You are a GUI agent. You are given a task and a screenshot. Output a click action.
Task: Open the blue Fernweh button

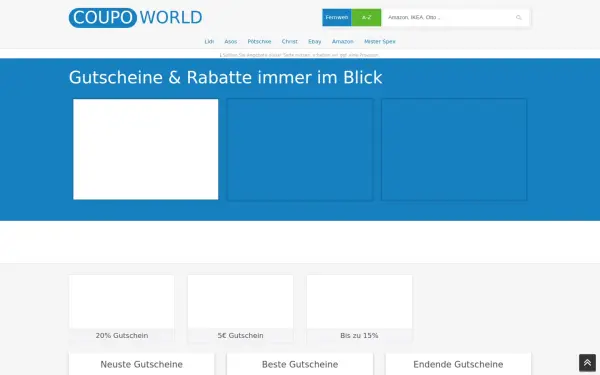point(337,18)
